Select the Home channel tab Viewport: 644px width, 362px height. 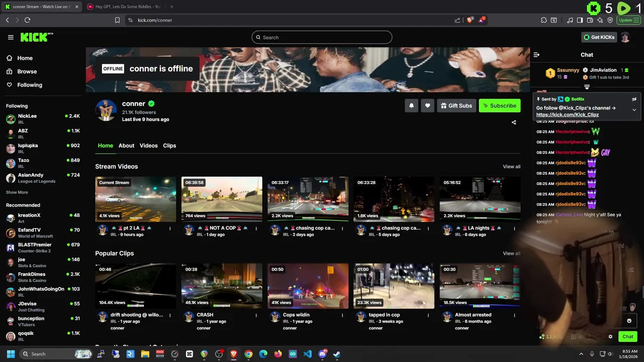pos(105,146)
